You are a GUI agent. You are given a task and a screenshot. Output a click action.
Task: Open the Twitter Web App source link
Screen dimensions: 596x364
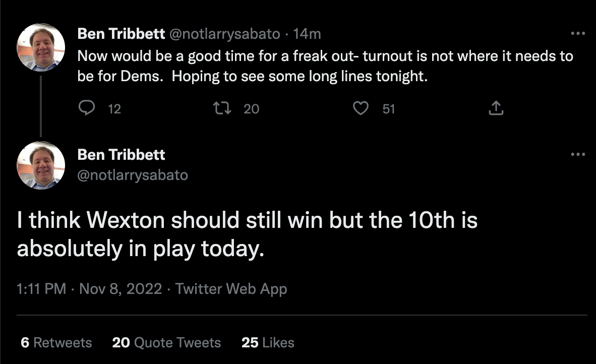coord(231,289)
